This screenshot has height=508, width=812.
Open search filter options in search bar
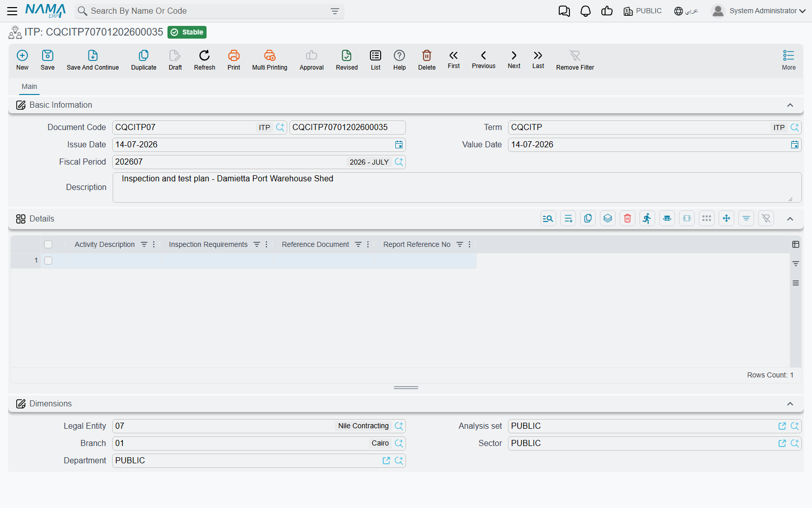tap(335, 11)
